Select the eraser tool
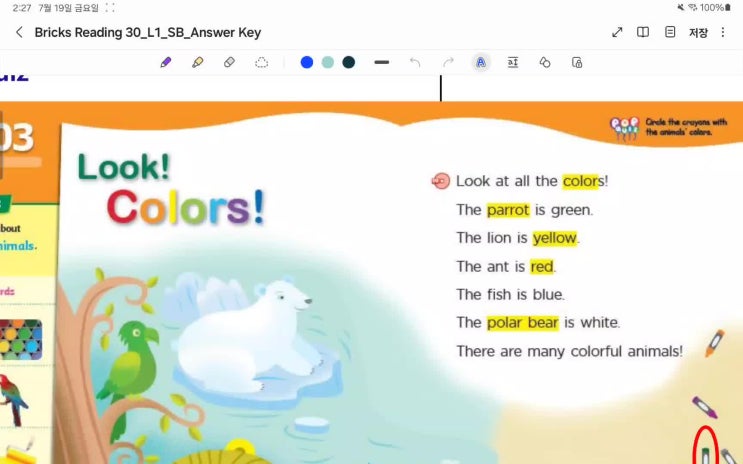This screenshot has width=743, height=464. (229, 62)
